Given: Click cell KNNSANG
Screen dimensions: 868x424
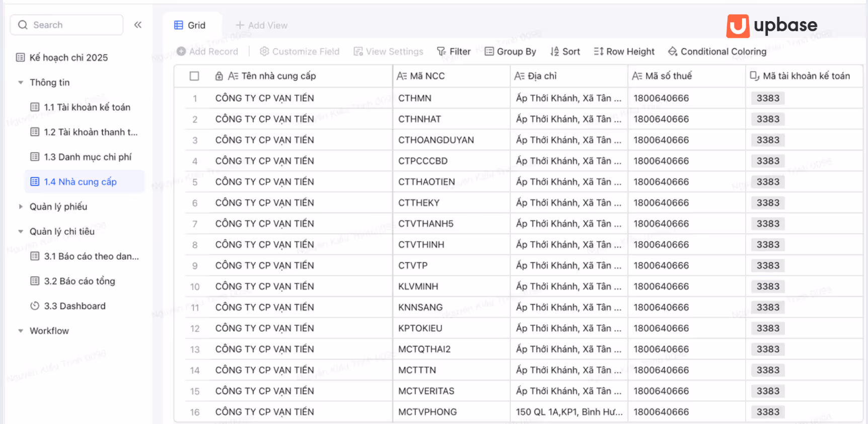Looking at the screenshot, I should (x=452, y=307).
